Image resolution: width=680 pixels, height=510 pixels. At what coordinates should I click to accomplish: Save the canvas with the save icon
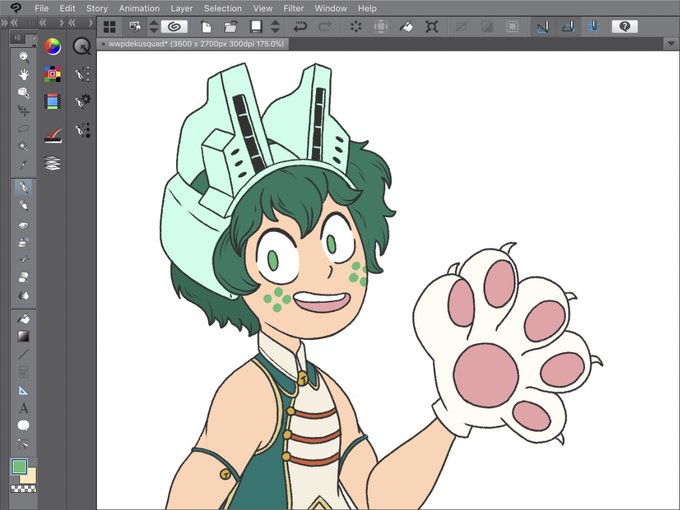(x=256, y=27)
